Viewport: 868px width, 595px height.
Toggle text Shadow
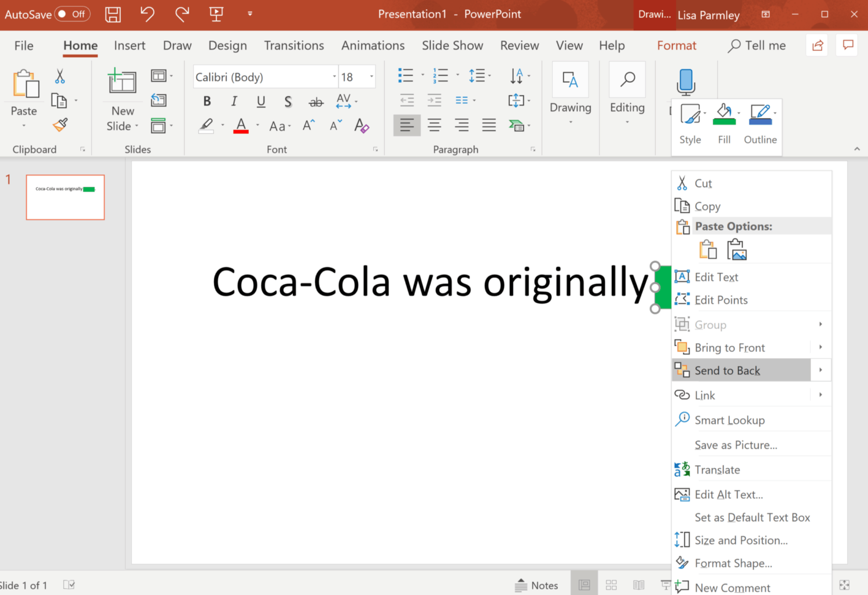(288, 102)
